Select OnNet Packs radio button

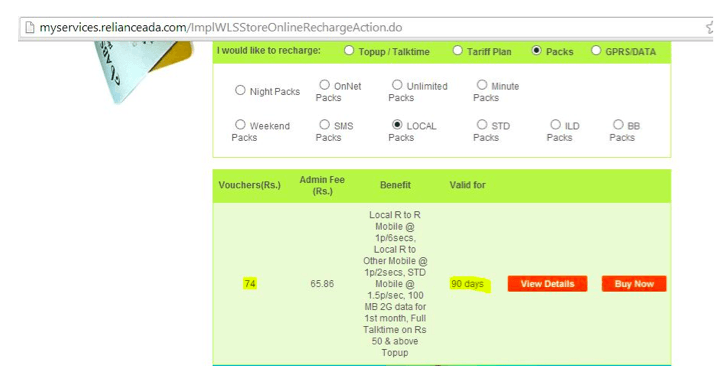pyautogui.click(x=325, y=85)
